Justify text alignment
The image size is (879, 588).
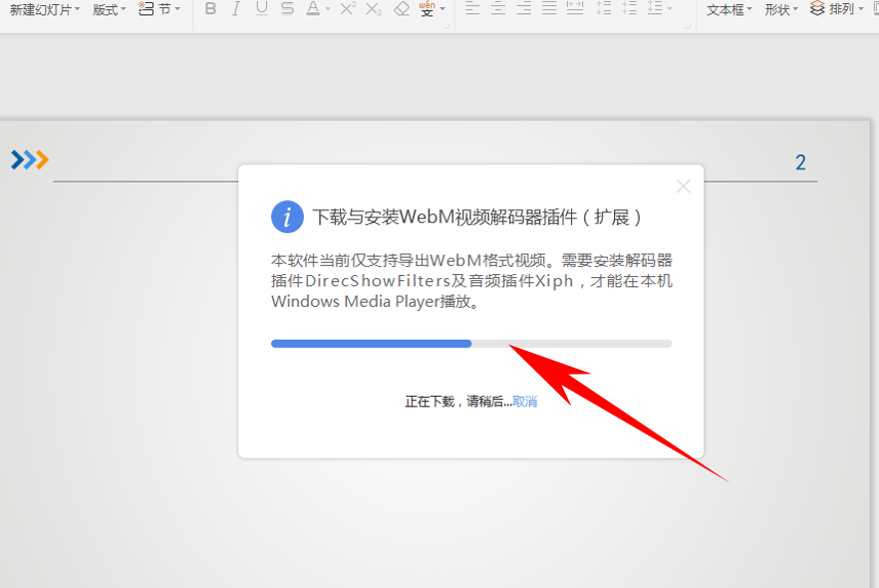coord(549,8)
